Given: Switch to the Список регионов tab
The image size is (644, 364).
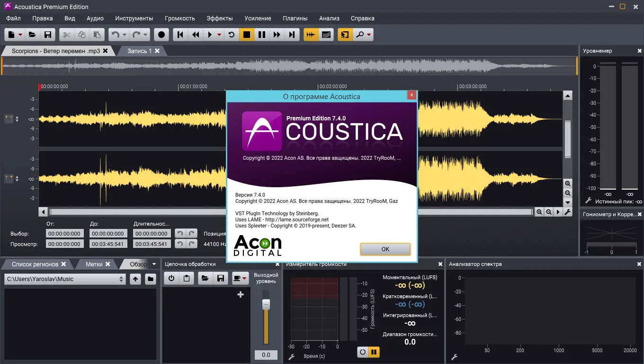Looking at the screenshot, I should (x=35, y=264).
